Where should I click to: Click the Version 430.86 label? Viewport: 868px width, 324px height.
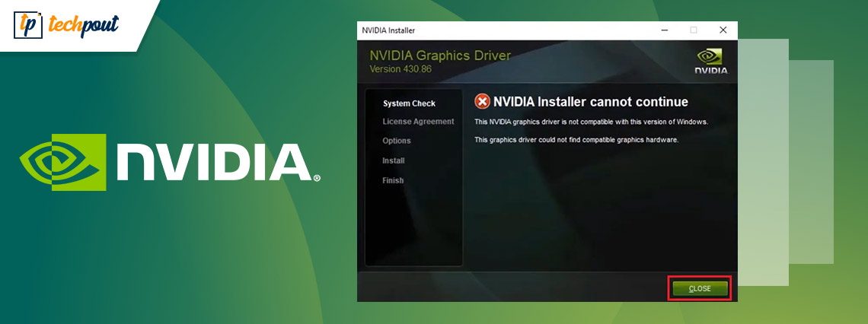[x=400, y=69]
